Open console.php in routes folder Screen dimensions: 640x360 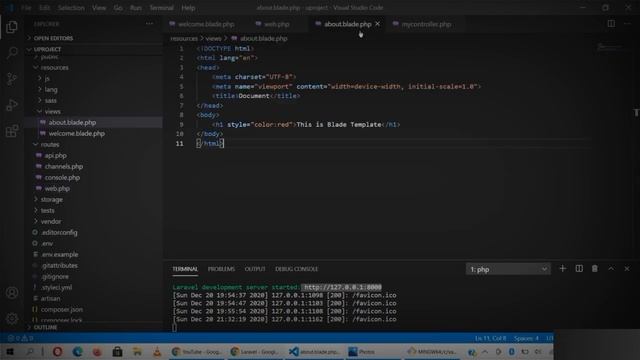point(62,178)
